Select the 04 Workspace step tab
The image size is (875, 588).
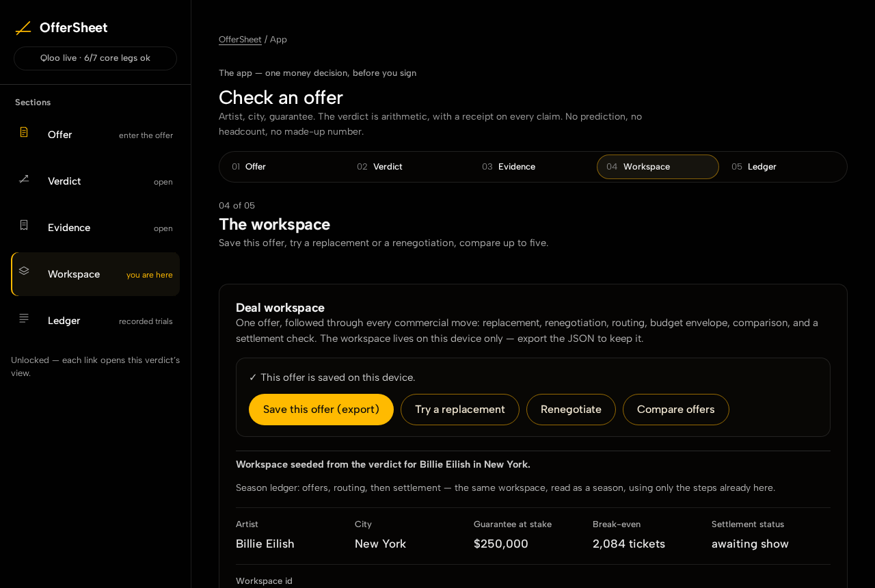pos(658,167)
